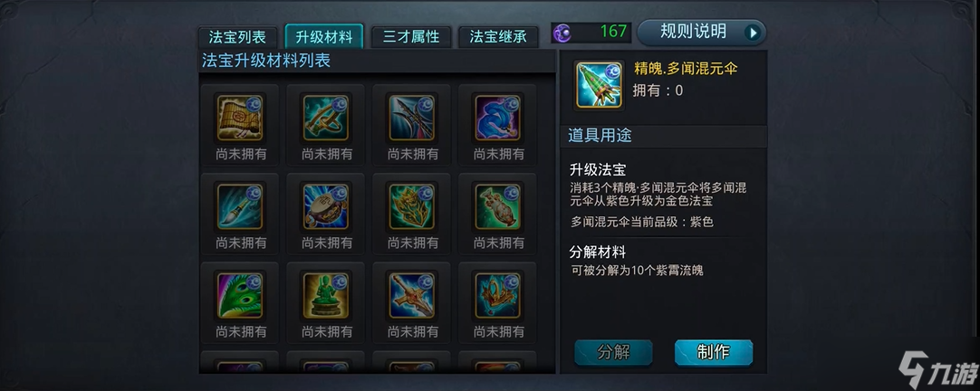This screenshot has height=391, width=980.
Task: Click the purple currency orb icon
Action: (x=562, y=33)
